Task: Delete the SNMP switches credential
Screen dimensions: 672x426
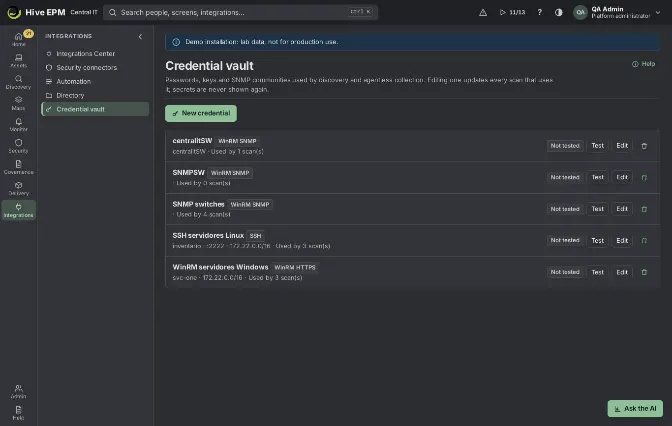Action: coord(644,209)
